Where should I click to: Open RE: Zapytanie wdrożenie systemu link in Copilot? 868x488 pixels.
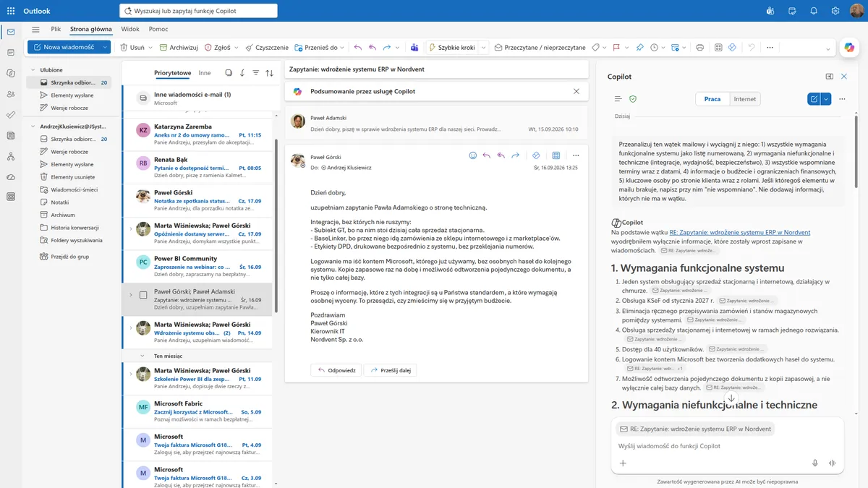[739, 232]
